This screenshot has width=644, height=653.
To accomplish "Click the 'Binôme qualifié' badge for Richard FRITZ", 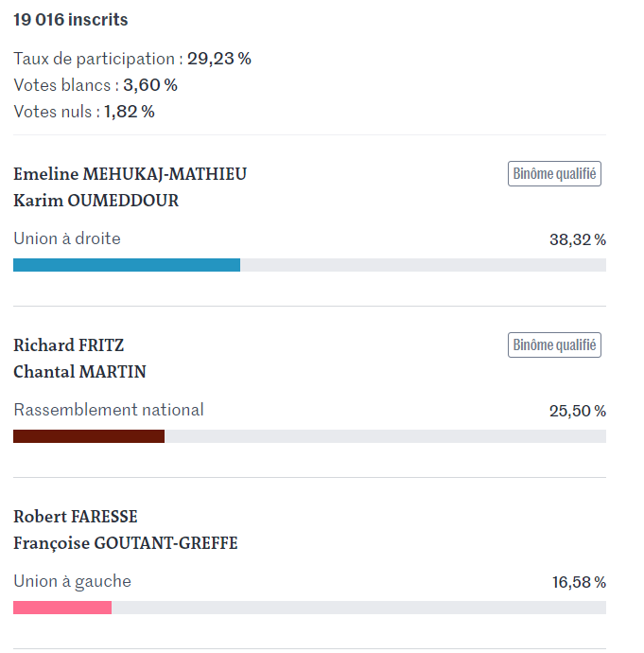I will (x=554, y=344).
